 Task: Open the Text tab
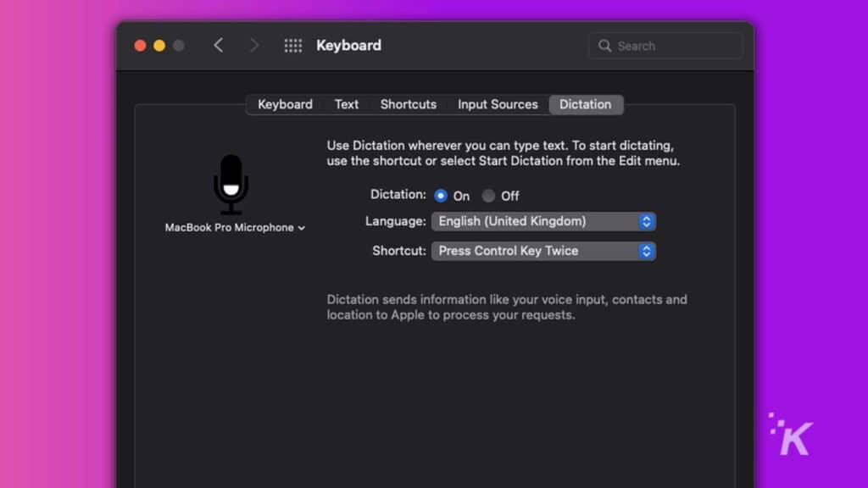(347, 104)
